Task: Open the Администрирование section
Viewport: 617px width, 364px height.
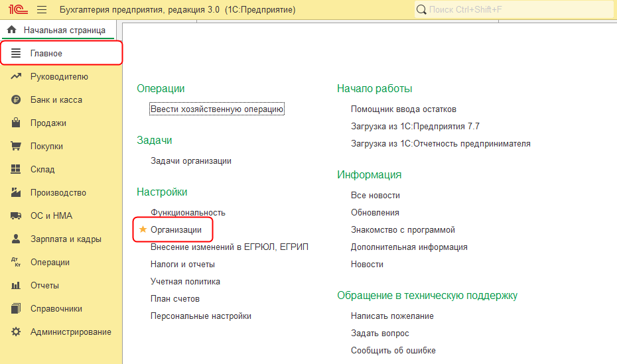Action: [x=62, y=332]
